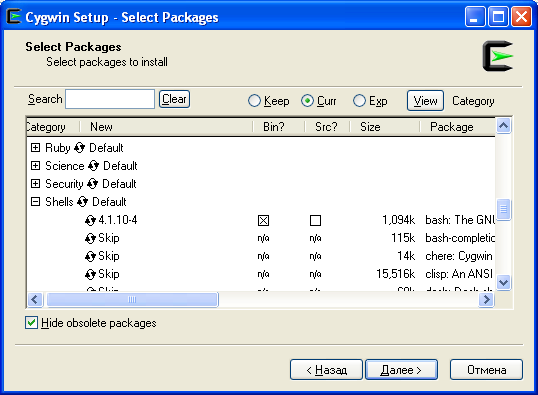Select the Curr radio button
The width and height of the screenshot is (538, 395).
click(x=307, y=101)
